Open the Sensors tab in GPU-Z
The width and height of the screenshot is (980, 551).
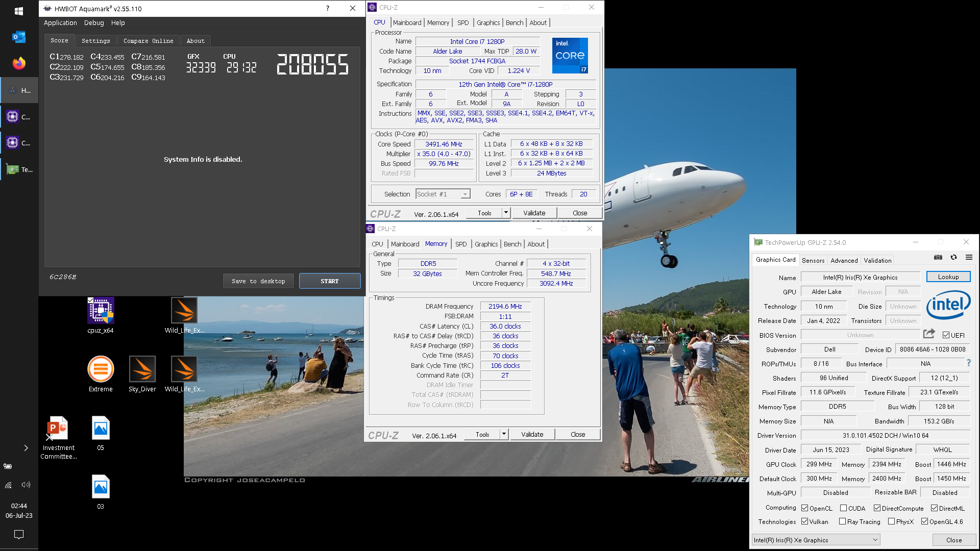click(x=813, y=260)
